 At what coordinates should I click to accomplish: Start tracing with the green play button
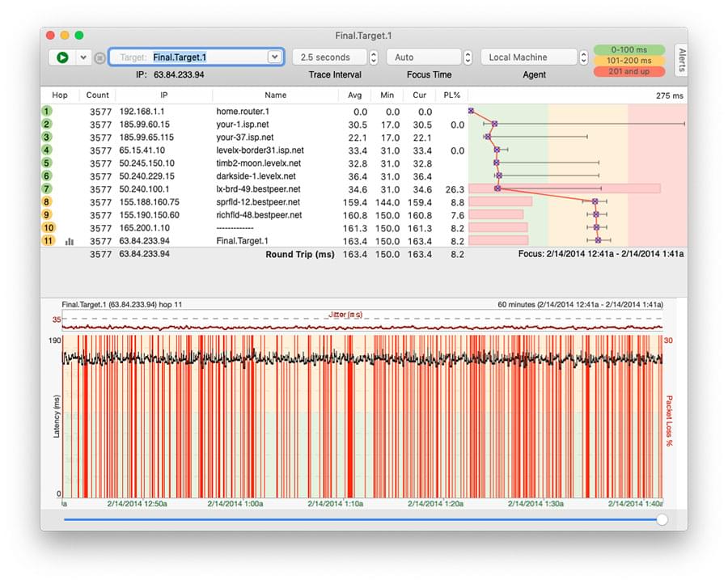[x=61, y=57]
